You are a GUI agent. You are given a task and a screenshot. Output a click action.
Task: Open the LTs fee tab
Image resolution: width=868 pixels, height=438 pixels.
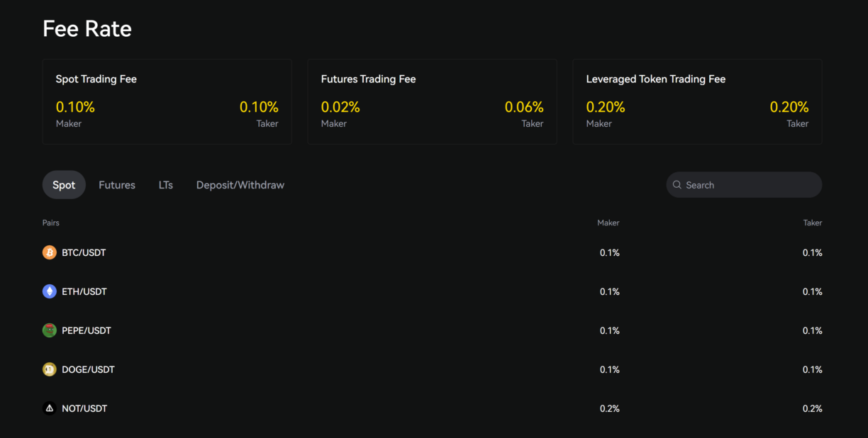(165, 184)
